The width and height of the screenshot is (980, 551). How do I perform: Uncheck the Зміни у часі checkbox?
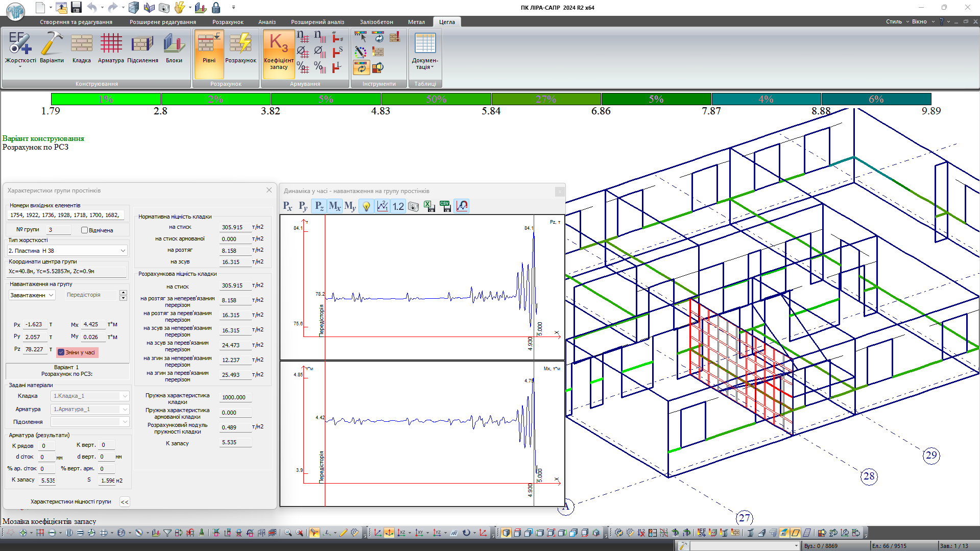tap(61, 352)
